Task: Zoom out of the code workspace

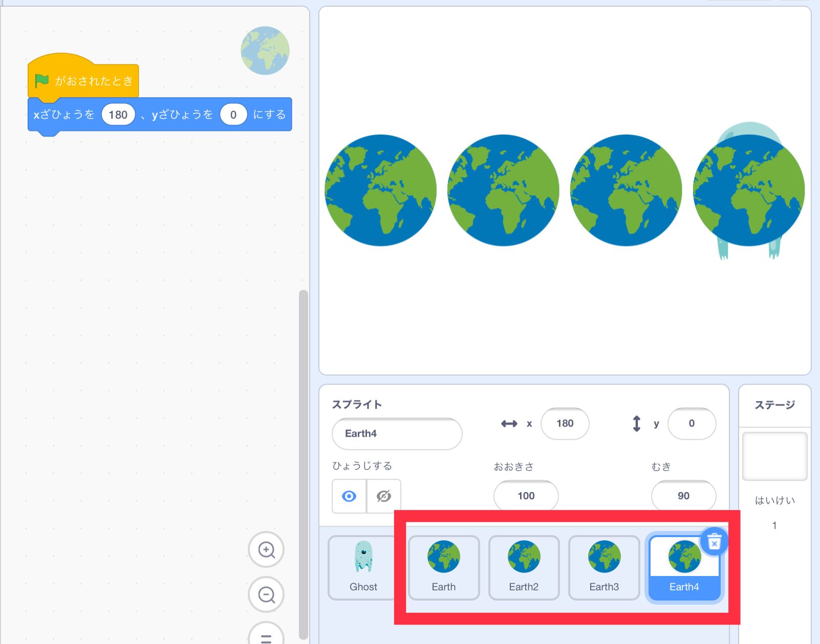Action: [x=266, y=594]
